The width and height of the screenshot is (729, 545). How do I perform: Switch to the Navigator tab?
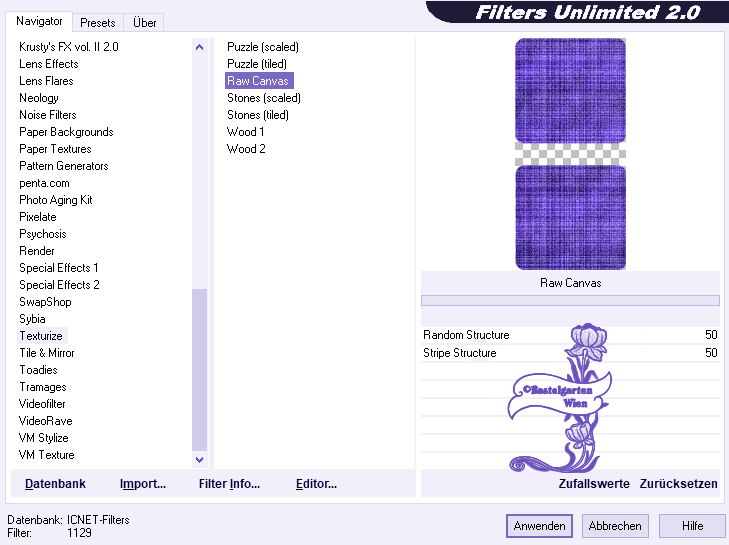(39, 21)
